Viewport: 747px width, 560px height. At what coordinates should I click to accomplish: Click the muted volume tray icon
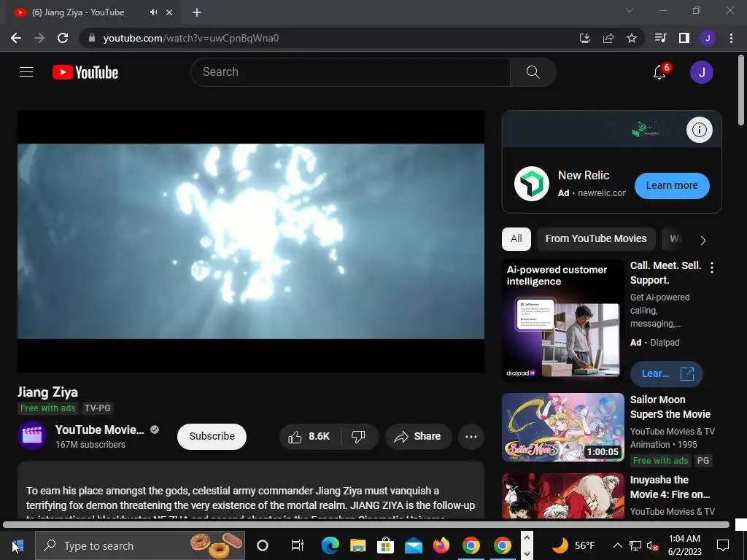click(x=652, y=545)
